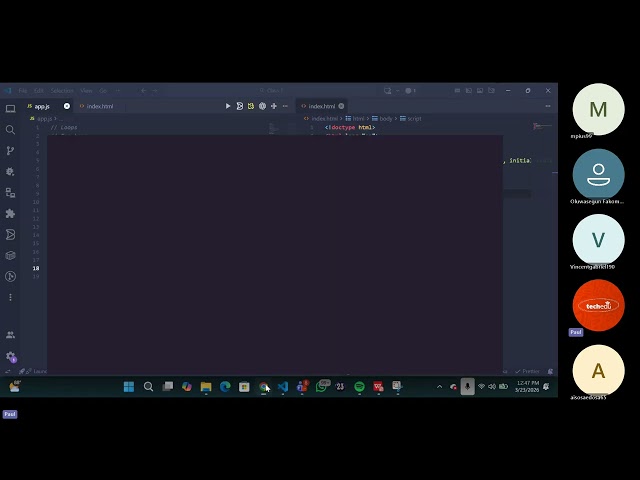Click the Blackbox icon in the editor toolbar
Image resolution: width=640 pixels, height=480 pixels.
click(240, 106)
